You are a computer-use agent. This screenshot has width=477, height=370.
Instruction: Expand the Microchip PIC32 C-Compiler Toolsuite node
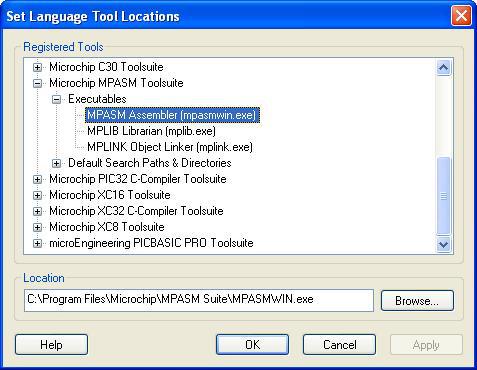click(37, 179)
